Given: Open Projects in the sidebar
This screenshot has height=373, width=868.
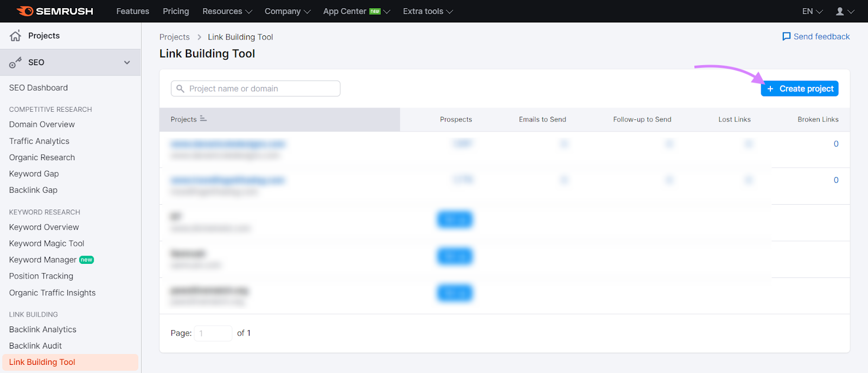Looking at the screenshot, I should (44, 36).
